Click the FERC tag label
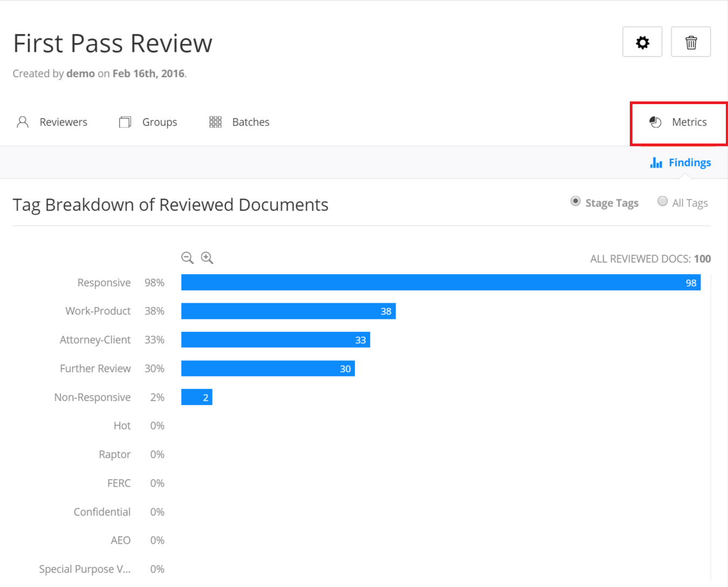The width and height of the screenshot is (728, 587). [x=119, y=483]
